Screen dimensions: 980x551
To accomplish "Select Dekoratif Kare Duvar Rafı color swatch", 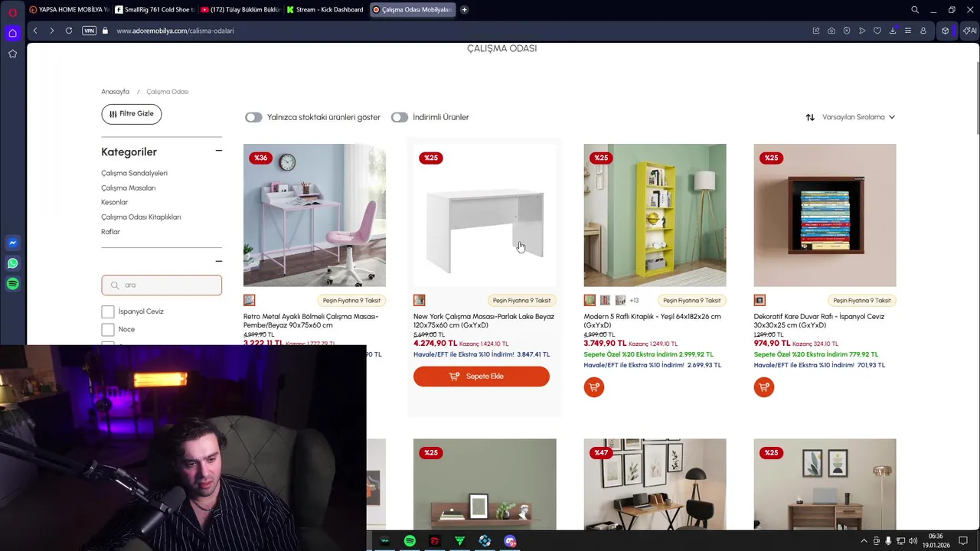I will point(759,301).
